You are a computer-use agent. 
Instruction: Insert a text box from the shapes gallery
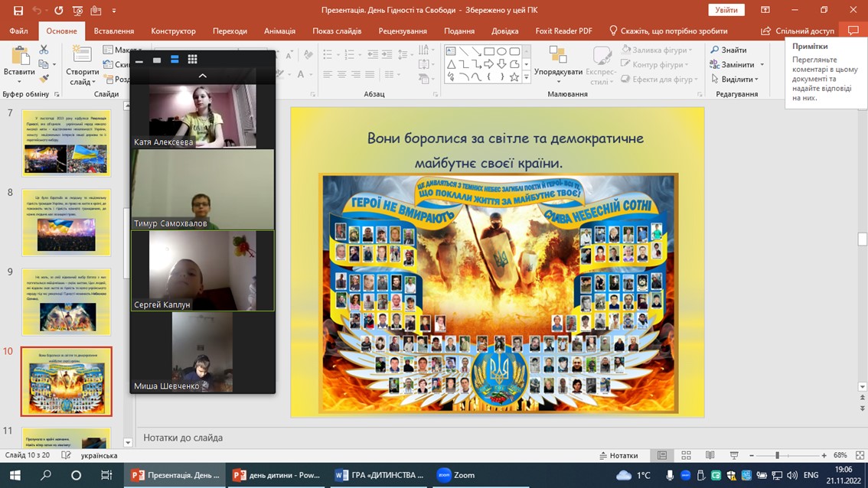[451, 51]
